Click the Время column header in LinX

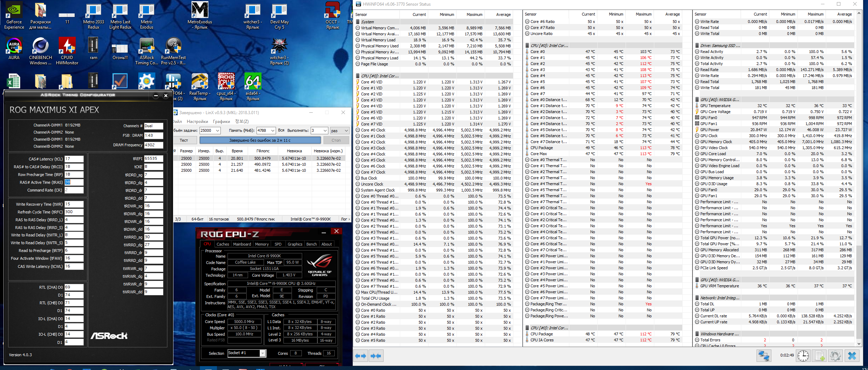click(237, 151)
